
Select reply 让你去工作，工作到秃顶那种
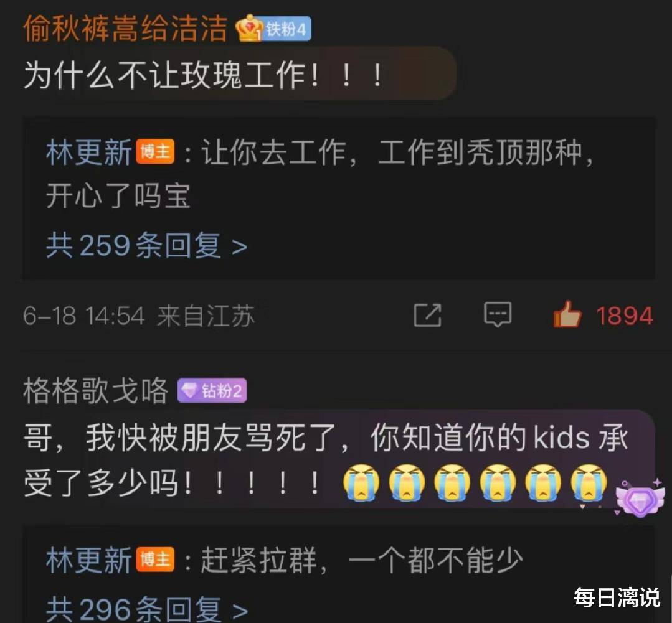320,174
